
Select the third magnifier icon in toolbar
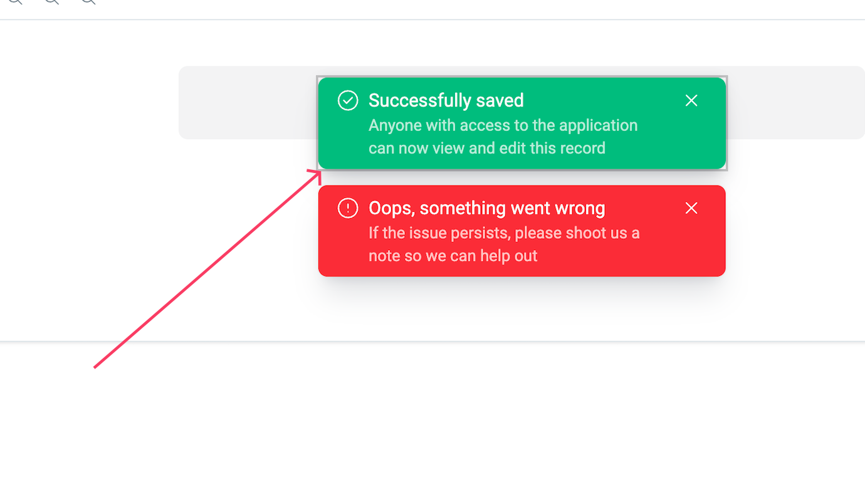tap(88, 2)
